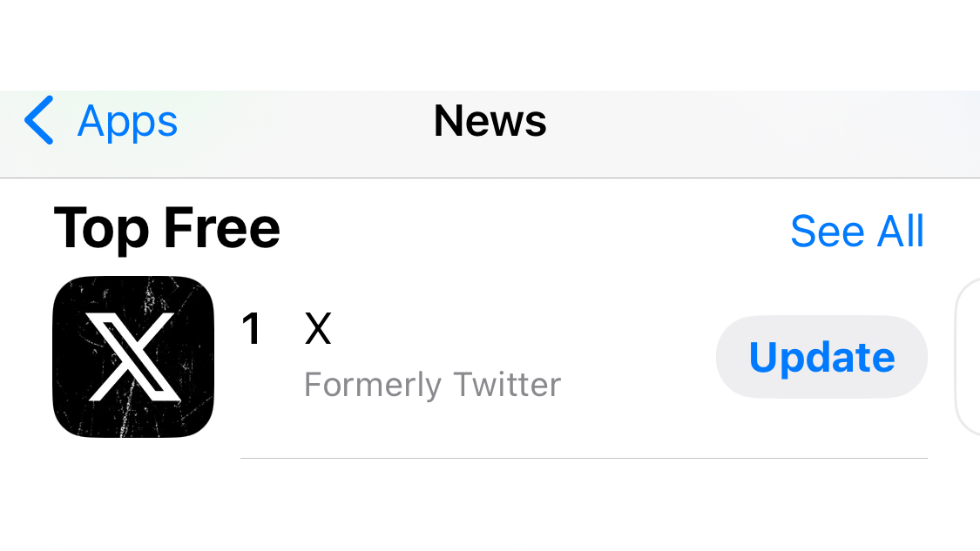This screenshot has height=551, width=980.
Task: Select the News navigation title
Action: coord(490,121)
